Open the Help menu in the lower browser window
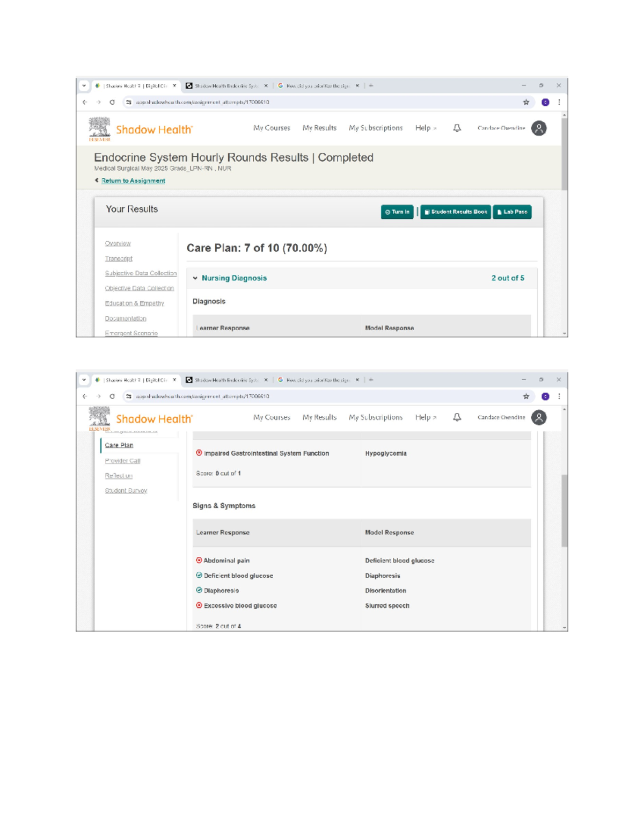 point(425,417)
